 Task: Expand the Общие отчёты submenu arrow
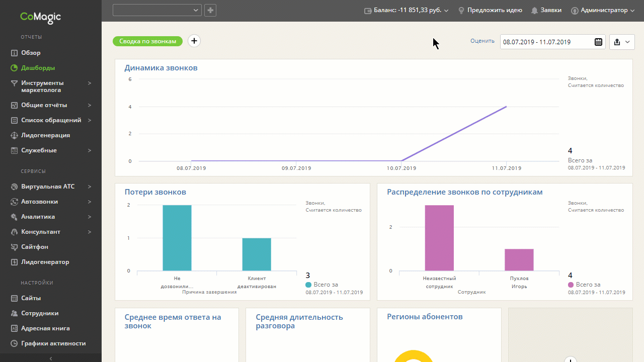coord(90,105)
